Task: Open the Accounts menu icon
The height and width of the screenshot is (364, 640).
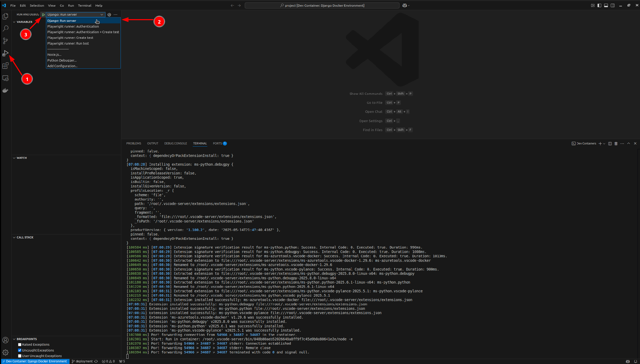Action: 5,340
